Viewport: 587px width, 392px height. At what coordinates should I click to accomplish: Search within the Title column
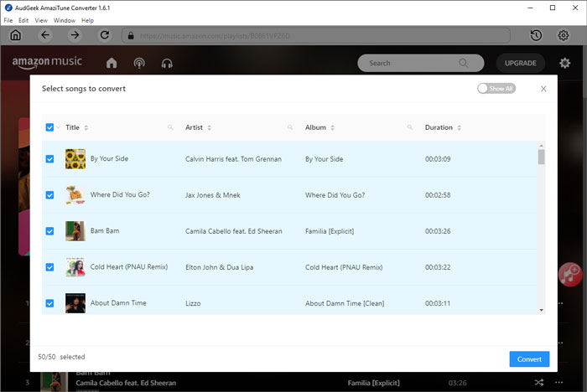(x=170, y=127)
